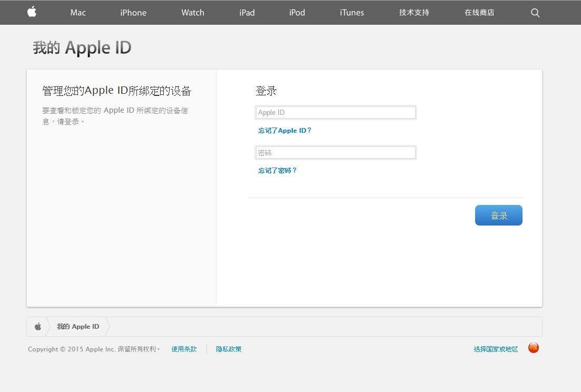Select iPad in the top navigation
The width and height of the screenshot is (581, 392).
click(x=247, y=13)
